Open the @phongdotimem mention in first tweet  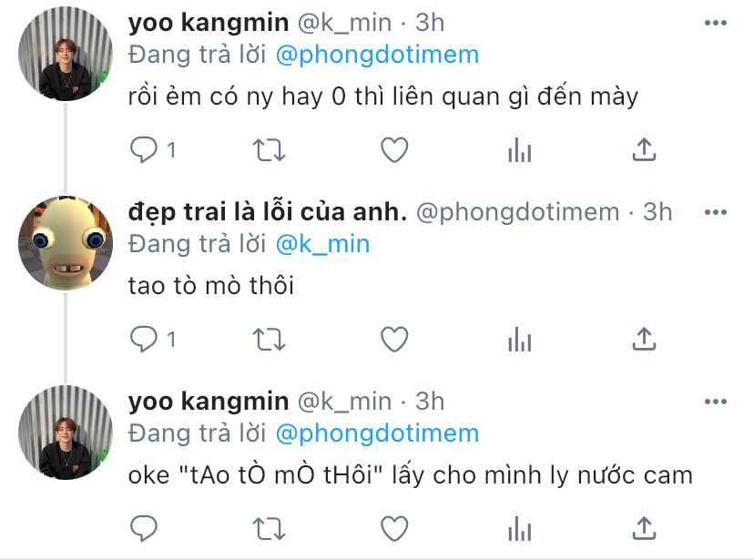[378, 55]
